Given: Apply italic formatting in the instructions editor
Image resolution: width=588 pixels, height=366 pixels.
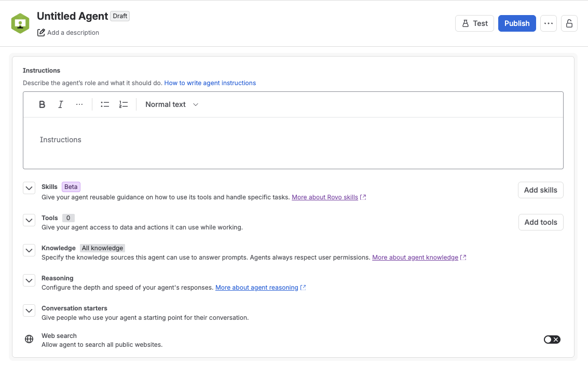Looking at the screenshot, I should [x=60, y=105].
